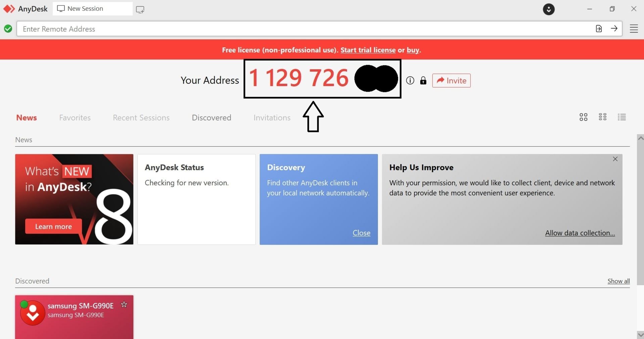Click the AnyDesk title text
This screenshot has height=339, width=644.
point(33,9)
